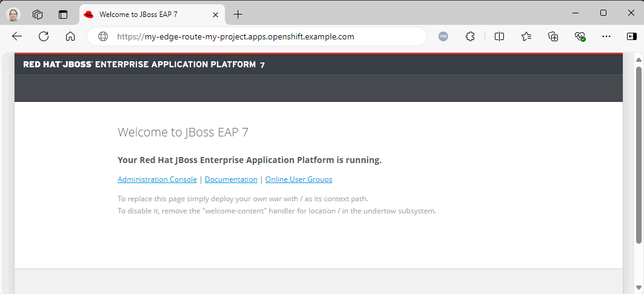
Task: Open the 'me' extension icon
Action: (x=443, y=36)
